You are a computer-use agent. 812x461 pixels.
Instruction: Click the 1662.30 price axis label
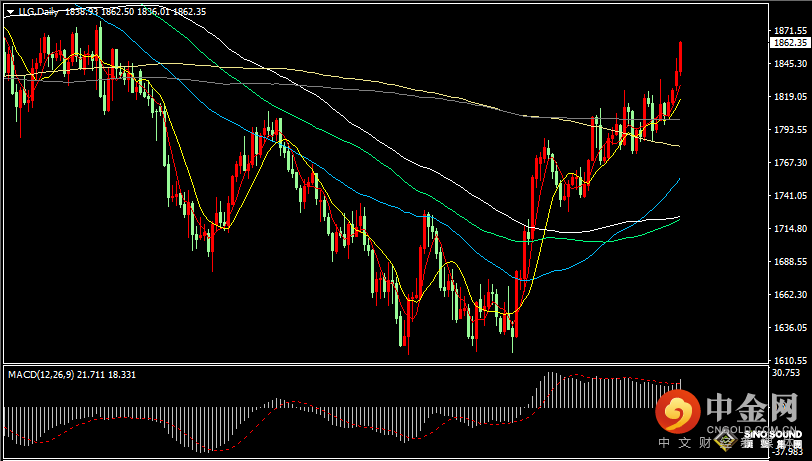point(789,295)
